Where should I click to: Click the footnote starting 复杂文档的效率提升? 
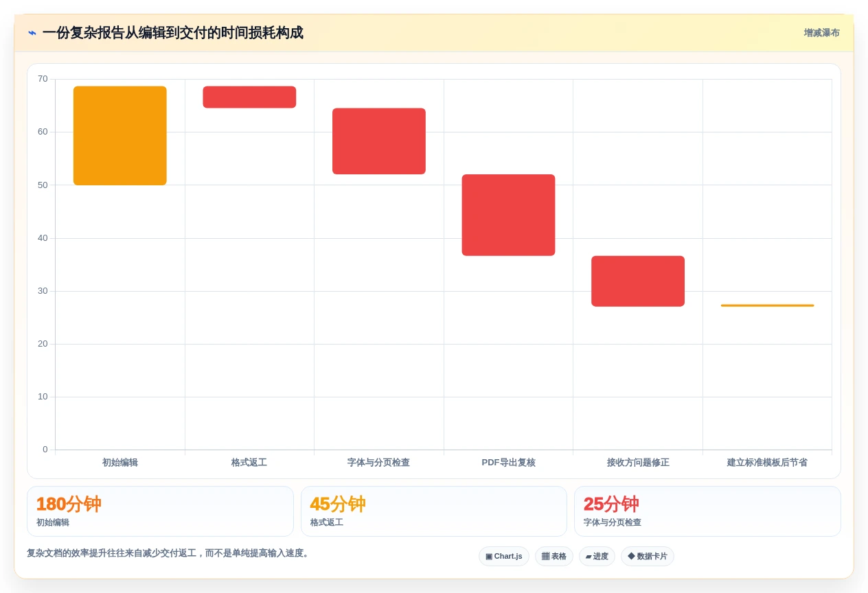point(169,553)
